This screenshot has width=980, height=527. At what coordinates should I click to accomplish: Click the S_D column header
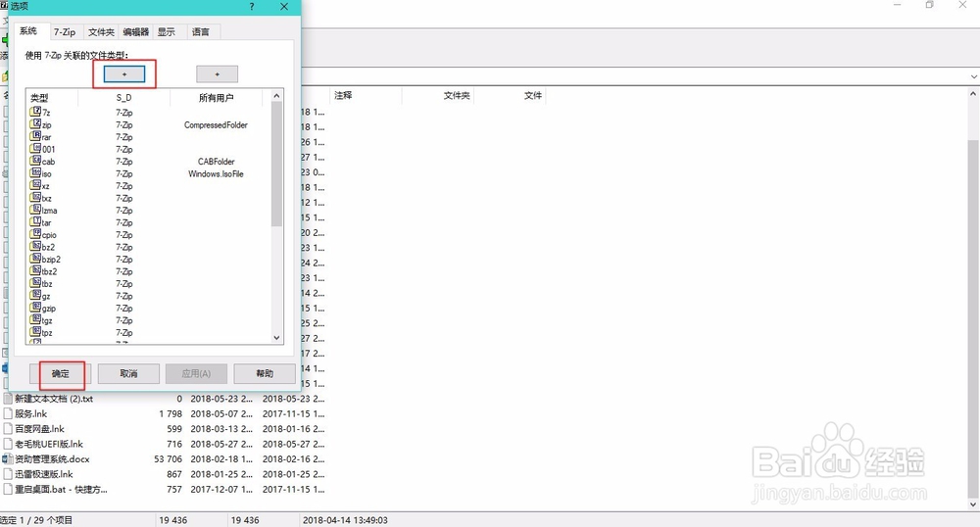(x=123, y=97)
